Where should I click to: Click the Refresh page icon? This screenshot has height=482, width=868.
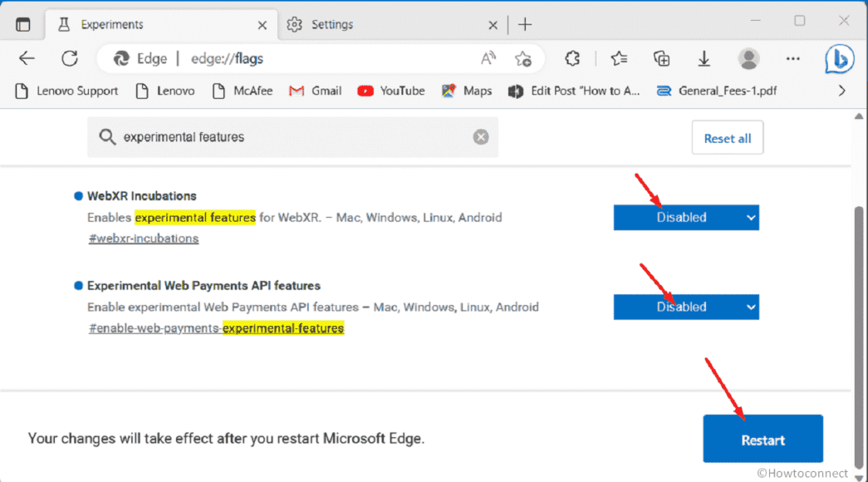coord(70,58)
